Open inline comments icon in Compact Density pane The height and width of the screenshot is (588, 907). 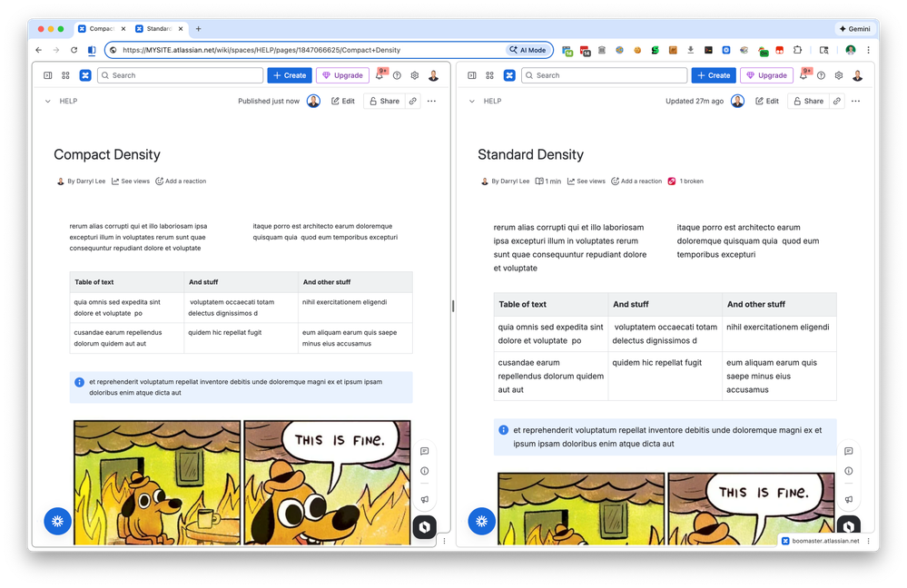(x=425, y=451)
